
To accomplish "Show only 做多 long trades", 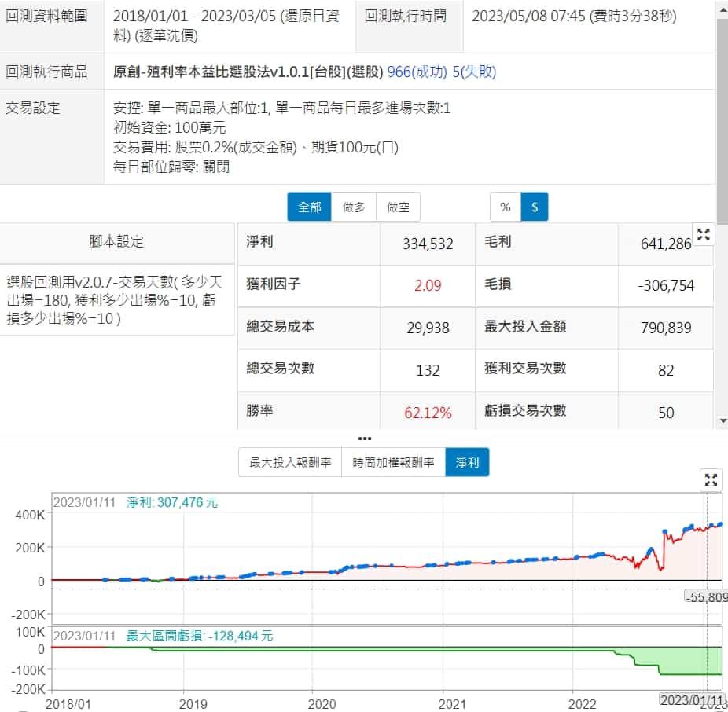I will pos(354,207).
